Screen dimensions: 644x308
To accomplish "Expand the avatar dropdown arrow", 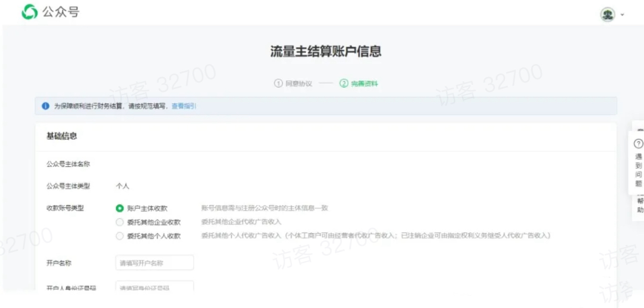I will (622, 14).
